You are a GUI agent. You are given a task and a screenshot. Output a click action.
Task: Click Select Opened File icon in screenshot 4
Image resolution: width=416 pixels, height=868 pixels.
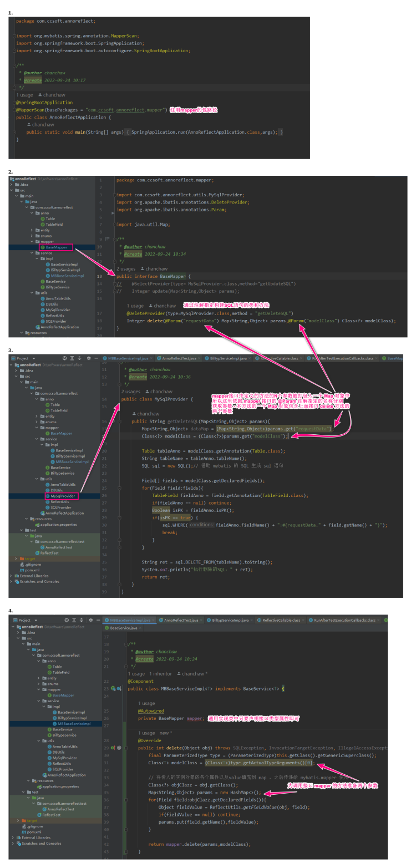point(67,620)
